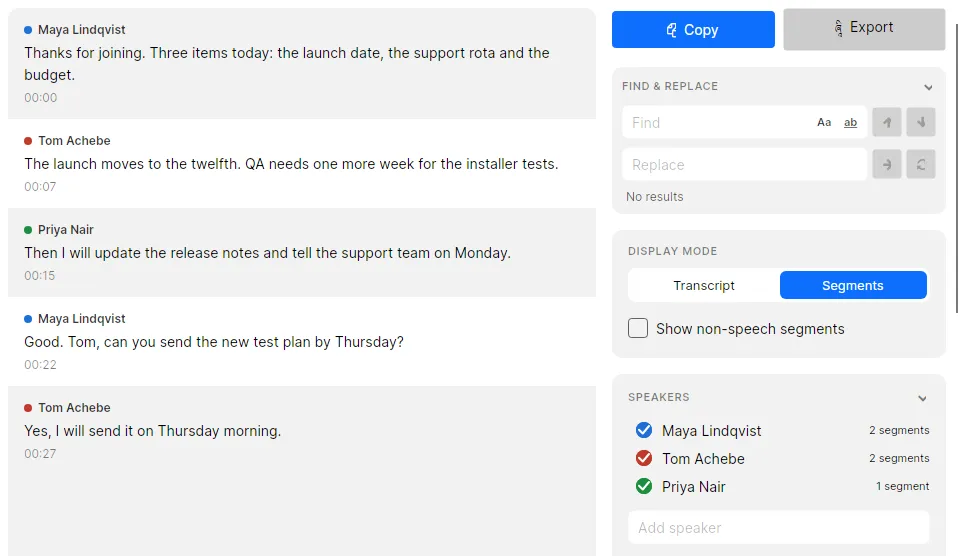Click the blue Copy button
Screen dimensions: 964x556
click(x=693, y=30)
